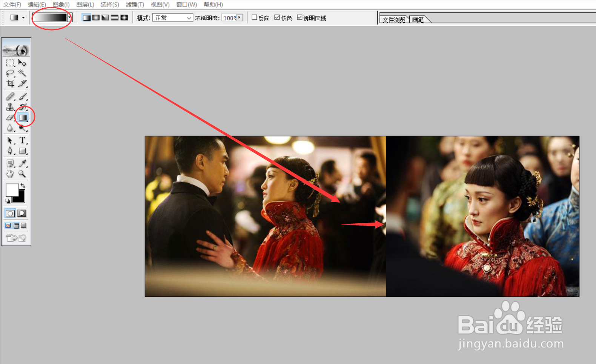The image size is (596, 364).
Task: Open the 选择(S) menu
Action: point(110,5)
